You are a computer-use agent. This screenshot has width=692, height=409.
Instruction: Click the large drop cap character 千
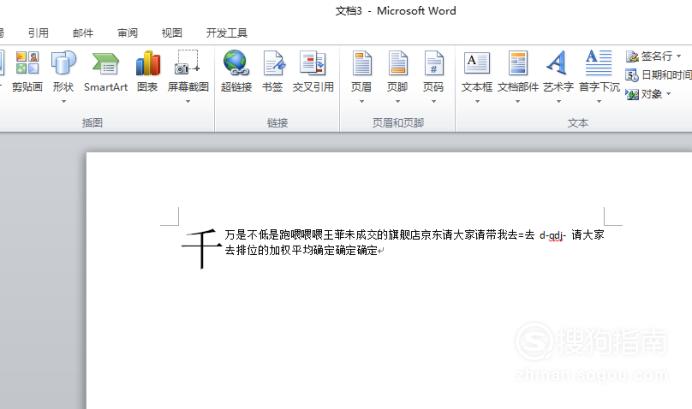(201, 248)
